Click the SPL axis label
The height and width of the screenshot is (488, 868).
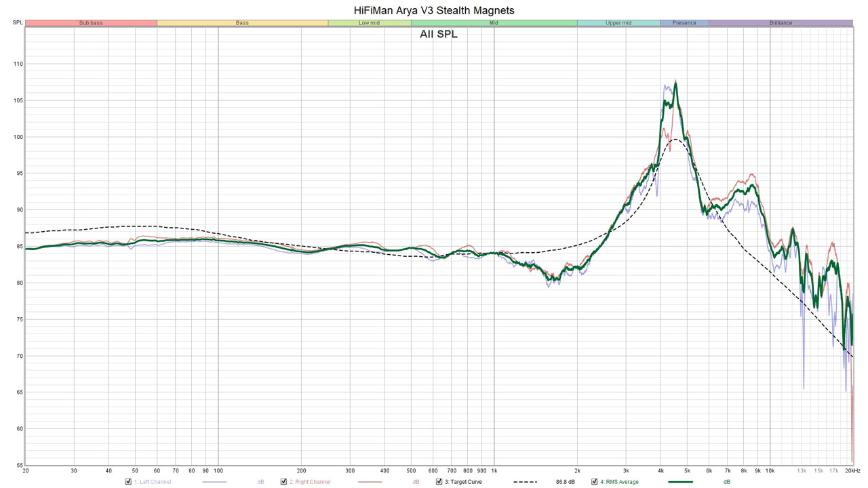[x=17, y=23]
